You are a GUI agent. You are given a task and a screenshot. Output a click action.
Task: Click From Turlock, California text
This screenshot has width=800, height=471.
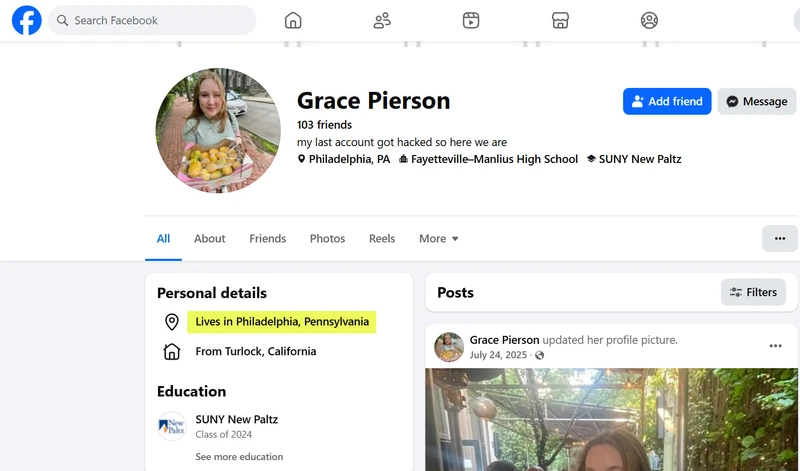coord(256,352)
